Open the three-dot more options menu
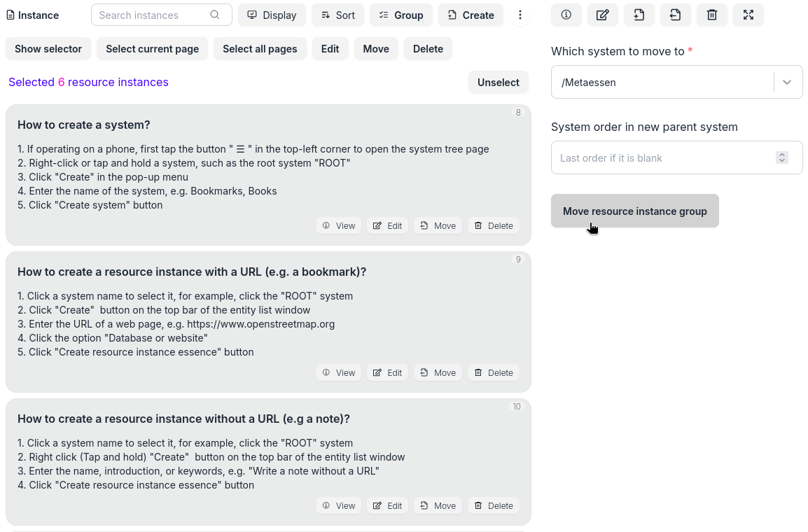Viewport: 808px width, 532px height. point(520,15)
